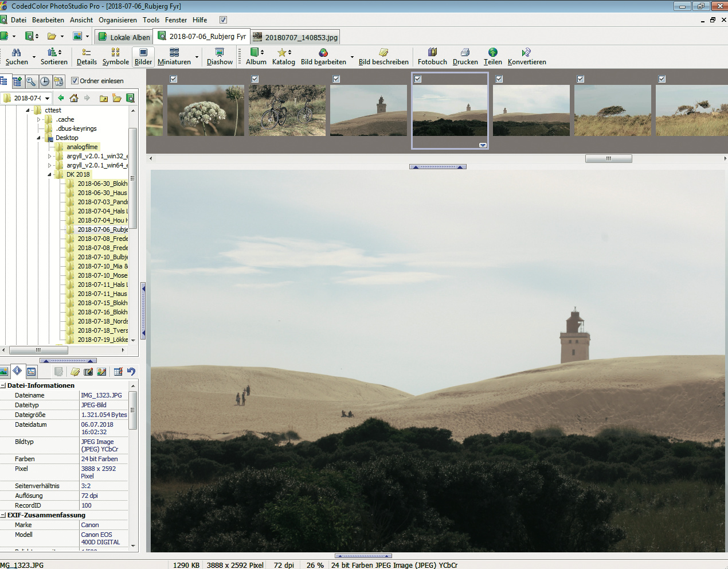This screenshot has width=728, height=569.
Task: Click the Teilen share icon
Action: 492,56
